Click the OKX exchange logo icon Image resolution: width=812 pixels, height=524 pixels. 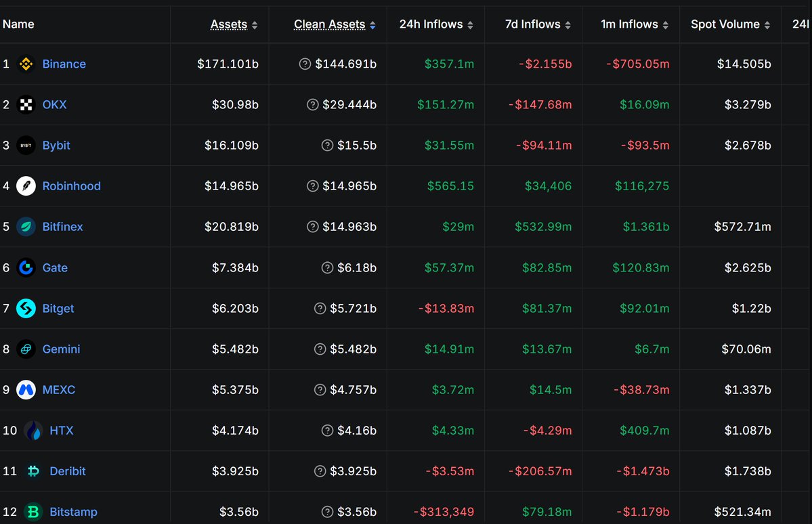[x=26, y=104]
